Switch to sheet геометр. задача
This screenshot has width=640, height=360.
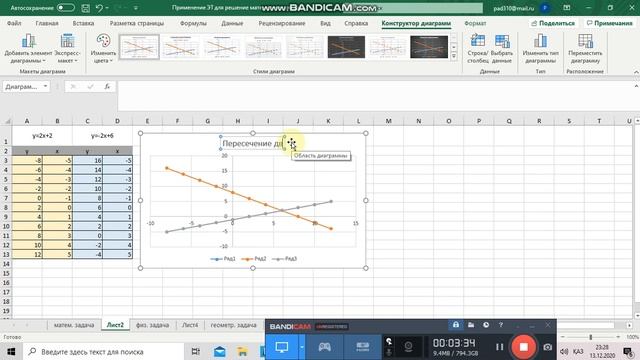[x=233, y=325]
